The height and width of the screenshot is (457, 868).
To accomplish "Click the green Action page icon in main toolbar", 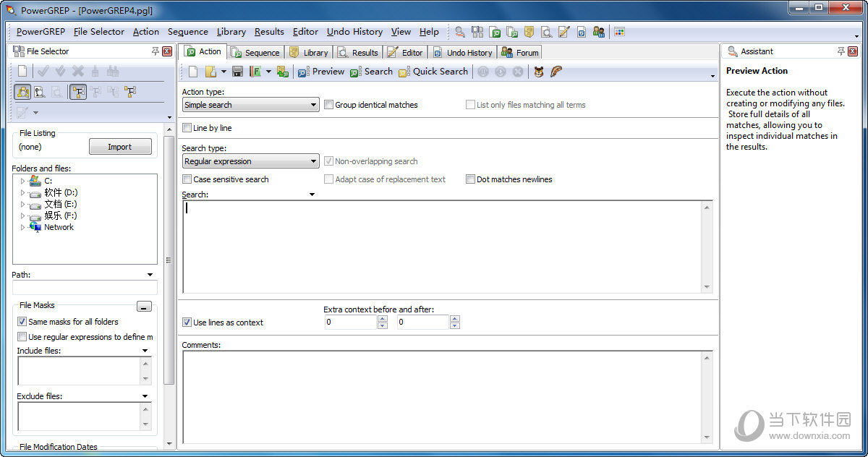I will 495,32.
